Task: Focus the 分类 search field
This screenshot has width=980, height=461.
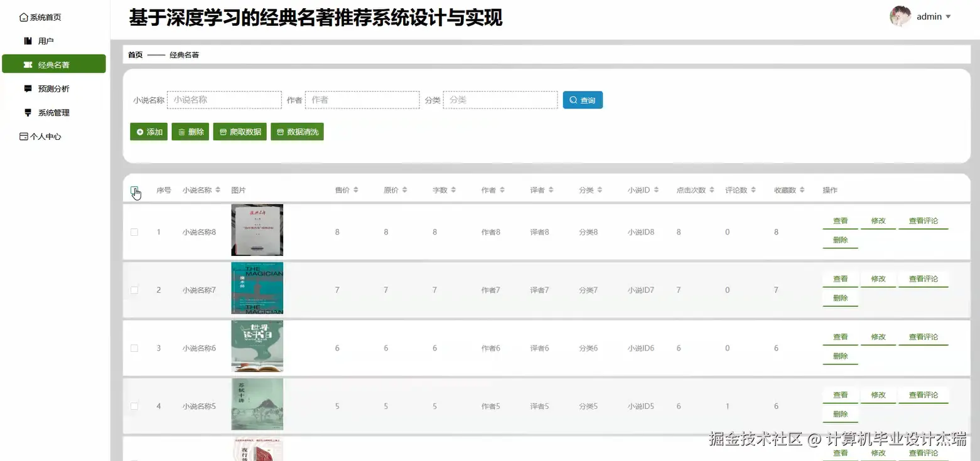Action: pyautogui.click(x=500, y=100)
